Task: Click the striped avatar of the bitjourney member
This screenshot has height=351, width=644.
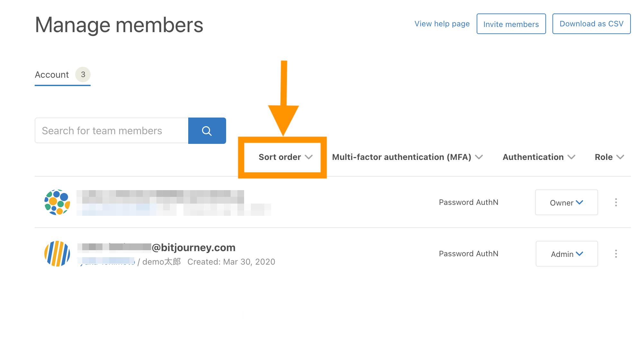Action: pyautogui.click(x=57, y=254)
